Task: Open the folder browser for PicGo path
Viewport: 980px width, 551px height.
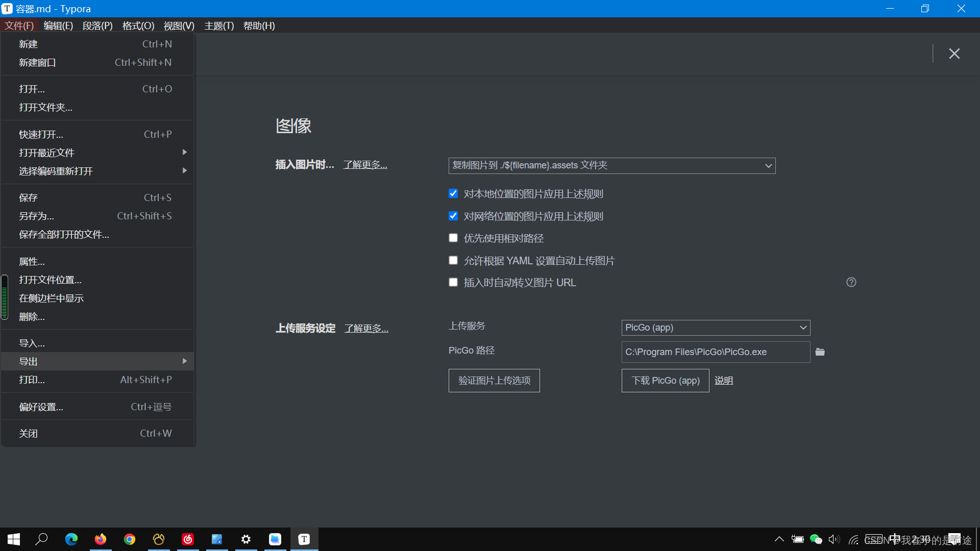Action: [820, 352]
